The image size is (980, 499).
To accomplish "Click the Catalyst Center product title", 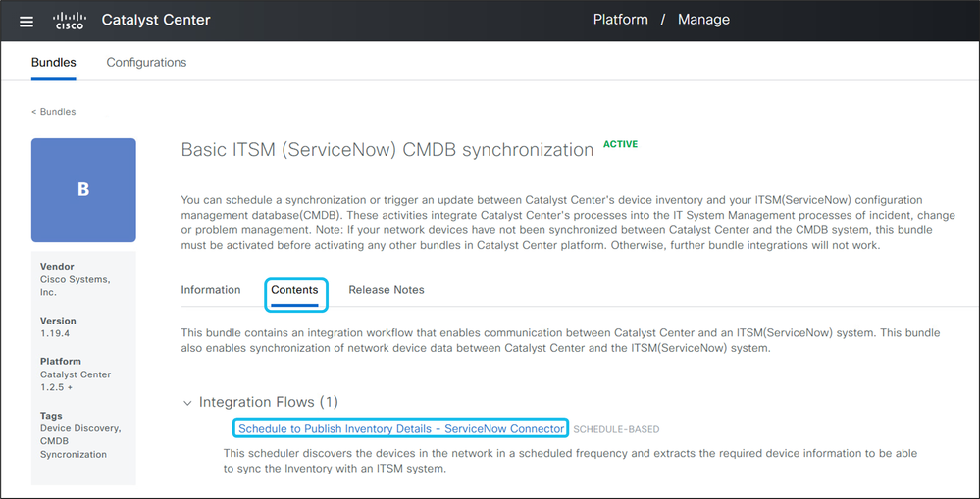I will [x=156, y=20].
